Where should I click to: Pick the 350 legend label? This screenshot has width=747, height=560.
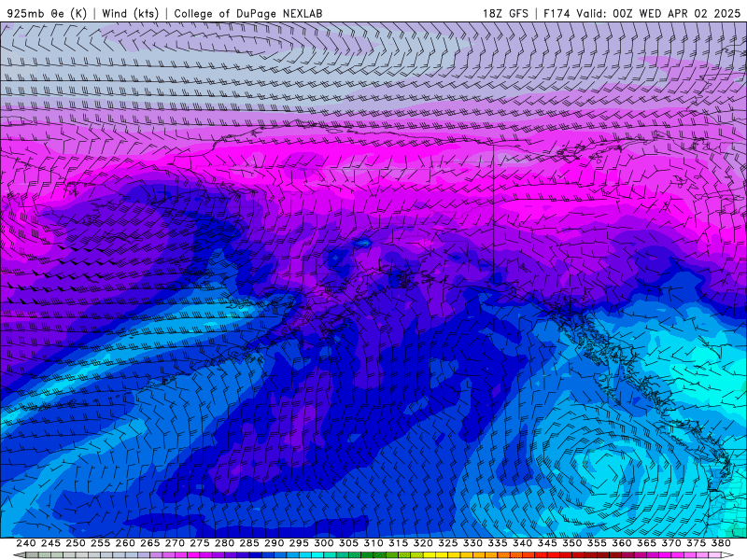point(571,543)
